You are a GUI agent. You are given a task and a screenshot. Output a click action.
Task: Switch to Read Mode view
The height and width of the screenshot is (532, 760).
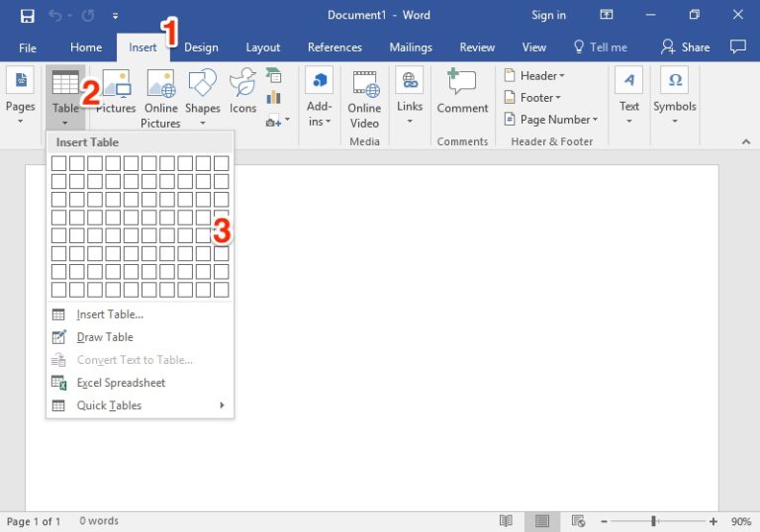(506, 521)
